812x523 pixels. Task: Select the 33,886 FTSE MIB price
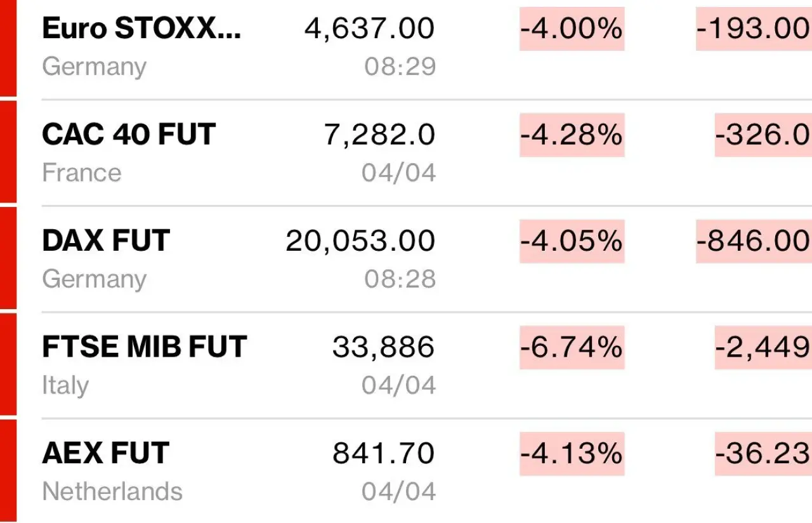point(383,347)
